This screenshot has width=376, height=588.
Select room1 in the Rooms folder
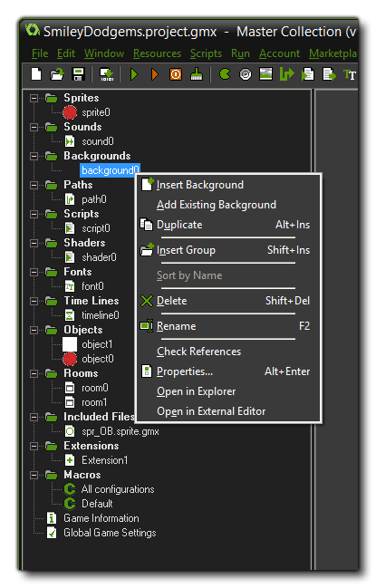point(94,402)
